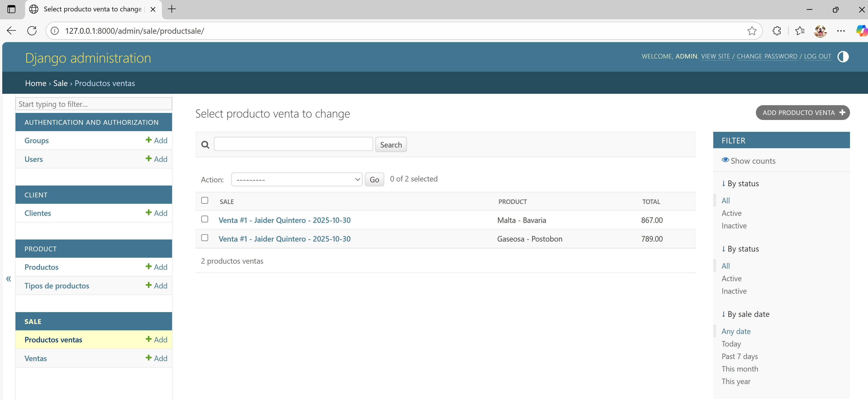This screenshot has width=868, height=400.
Task: Check the select-all checkbox in table header
Action: point(205,200)
